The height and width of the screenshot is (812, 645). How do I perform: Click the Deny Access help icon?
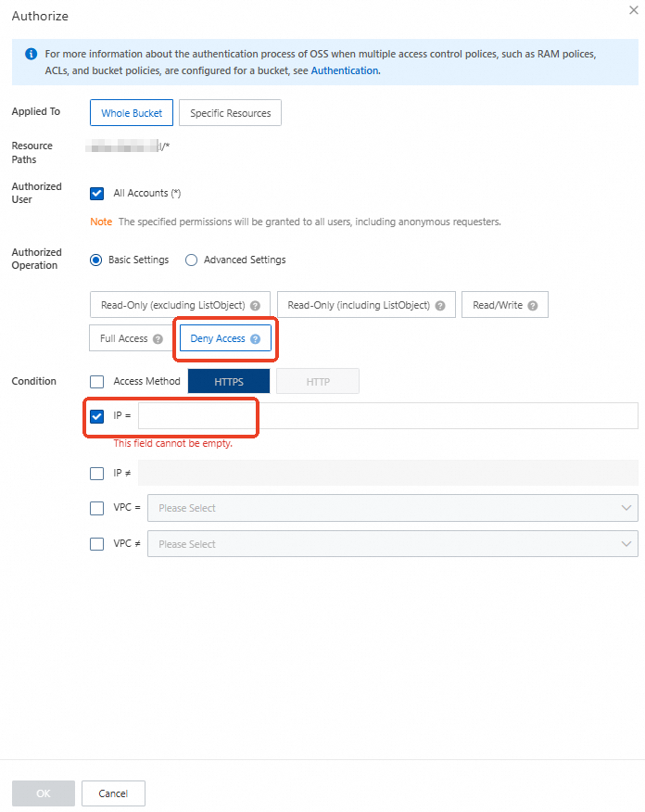click(255, 339)
